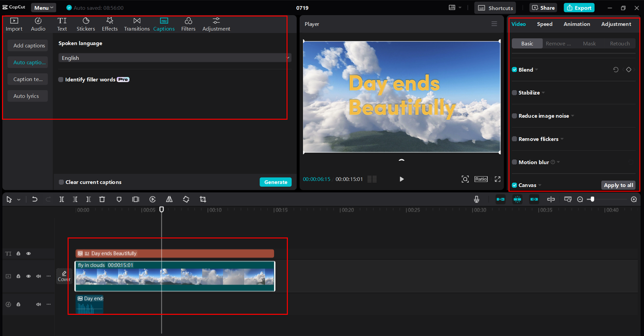The height and width of the screenshot is (336, 644).
Task: Open the Menu dropdown
Action: [x=44, y=8]
